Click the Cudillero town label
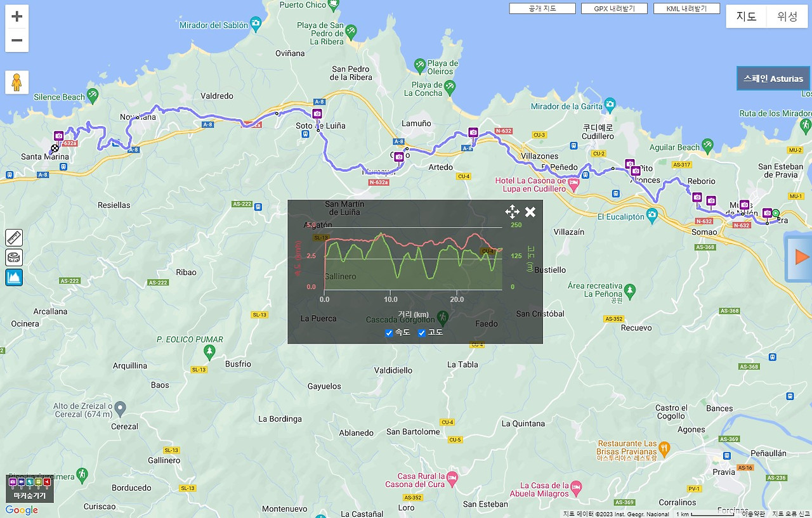Screen dimensions: 812x518 point(599,131)
